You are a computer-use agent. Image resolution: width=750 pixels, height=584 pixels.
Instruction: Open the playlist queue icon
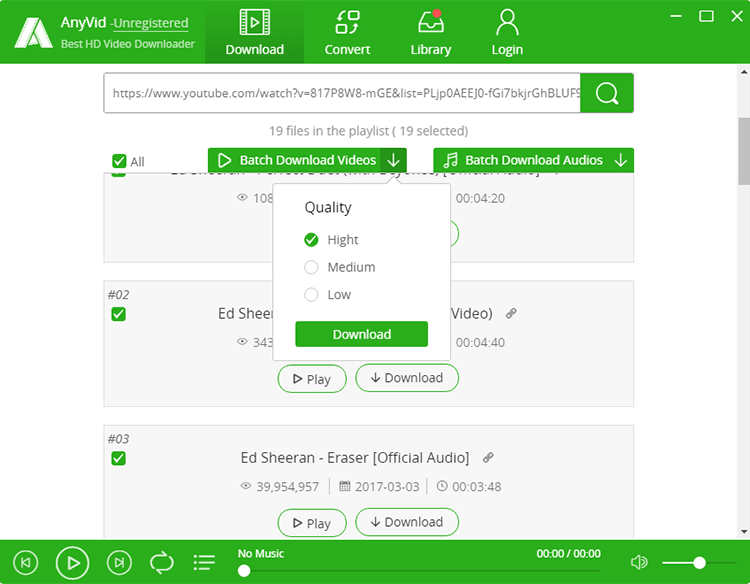[x=204, y=562]
